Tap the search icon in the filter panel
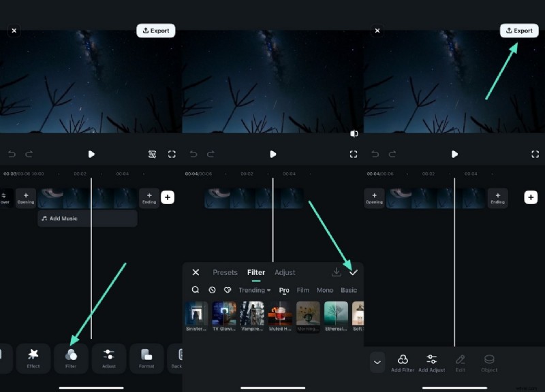 click(195, 290)
